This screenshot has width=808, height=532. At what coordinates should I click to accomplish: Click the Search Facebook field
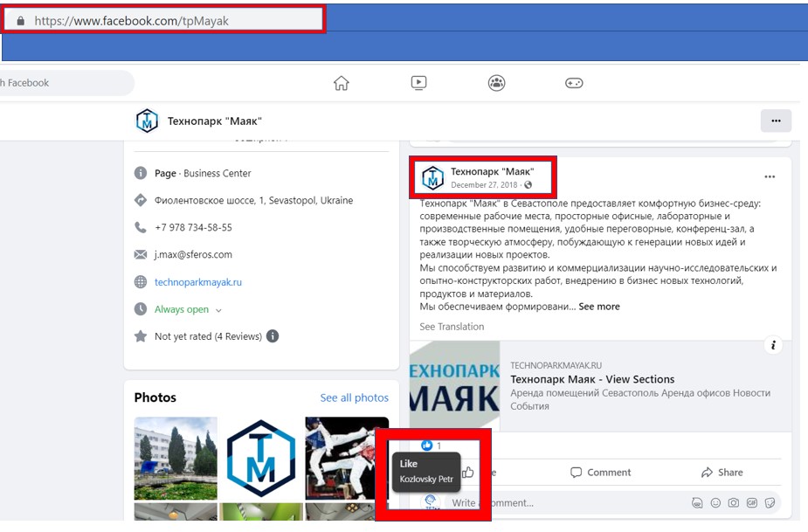67,83
